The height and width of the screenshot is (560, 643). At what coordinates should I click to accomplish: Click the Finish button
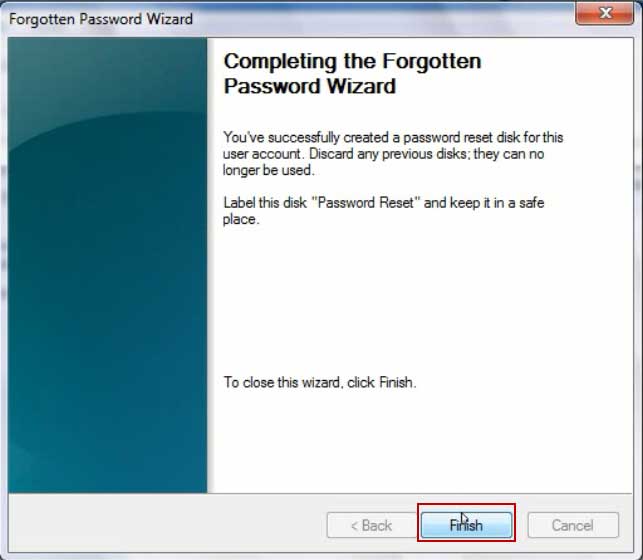point(466,525)
